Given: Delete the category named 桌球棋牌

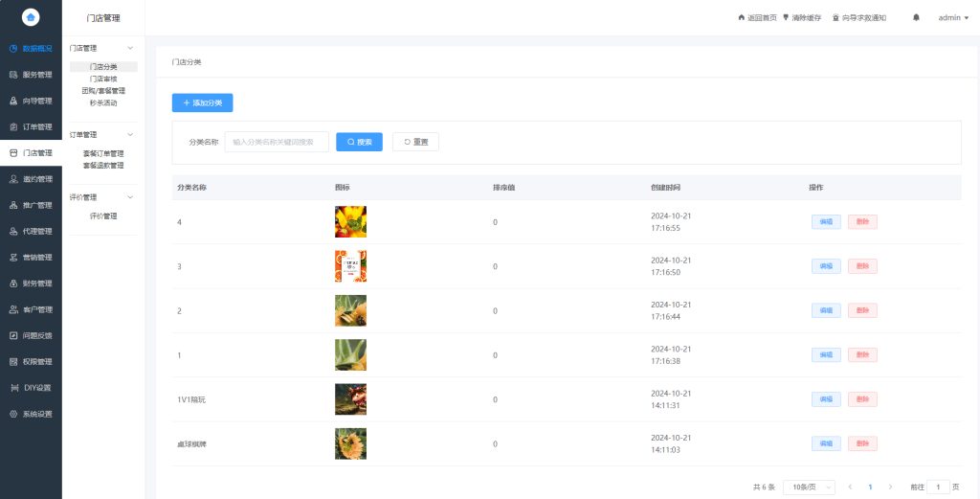Looking at the screenshot, I should 861,443.
